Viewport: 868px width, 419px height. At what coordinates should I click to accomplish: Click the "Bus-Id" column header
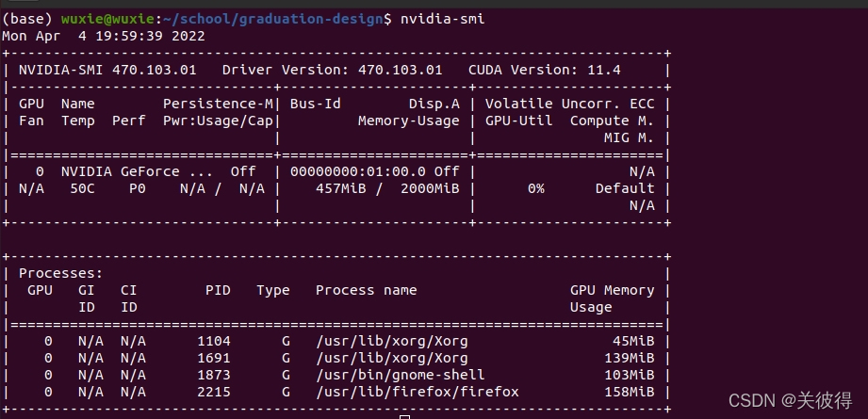point(316,104)
